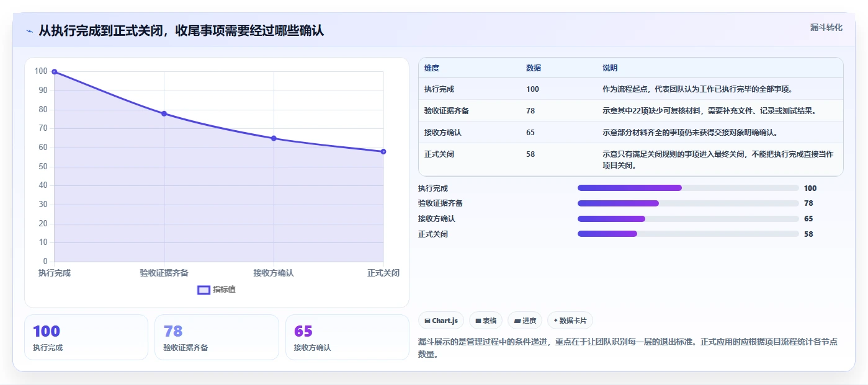Click the 指标值 legend text
Screen dimensions: 868x385
tap(225, 290)
